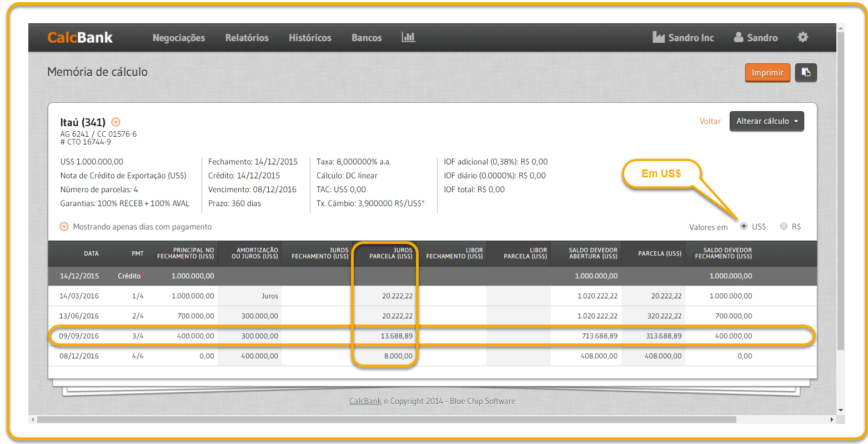Viewport: 868px width, 444px height.
Task: Open the Históricos menu
Action: (310, 38)
